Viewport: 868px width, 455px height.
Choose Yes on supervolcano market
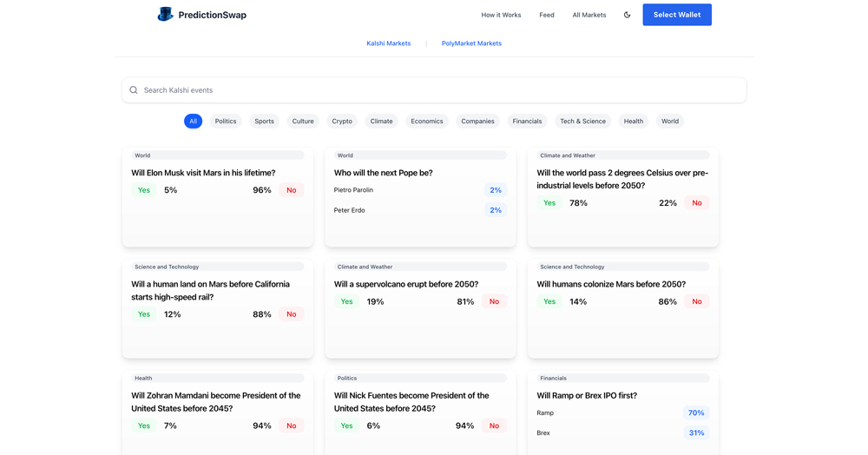(346, 301)
